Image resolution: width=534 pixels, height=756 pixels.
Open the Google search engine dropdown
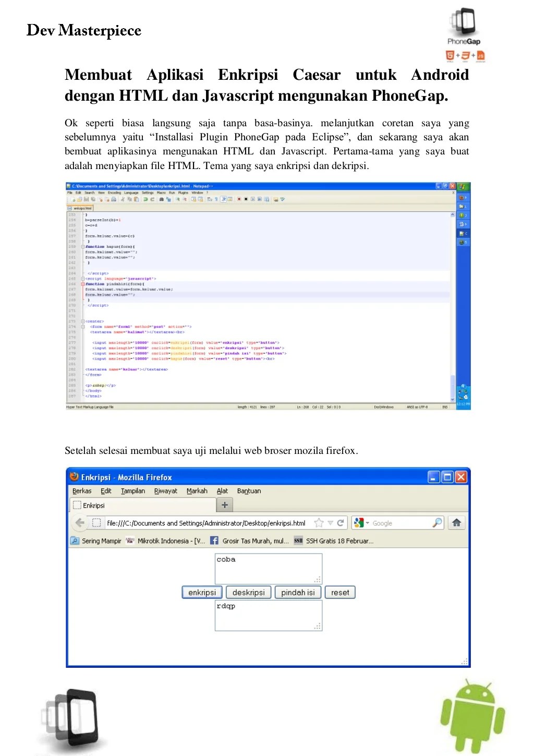click(361, 523)
